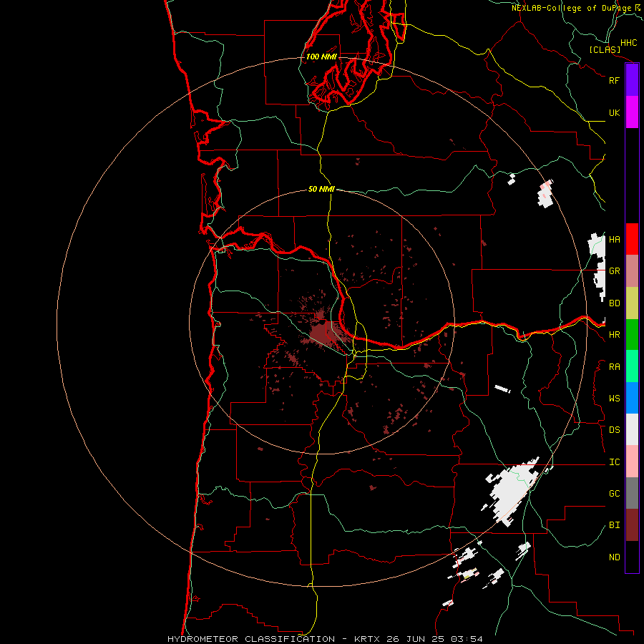This screenshot has height=644, width=644.
Task: Click the ND legend label
Action: pos(614,557)
